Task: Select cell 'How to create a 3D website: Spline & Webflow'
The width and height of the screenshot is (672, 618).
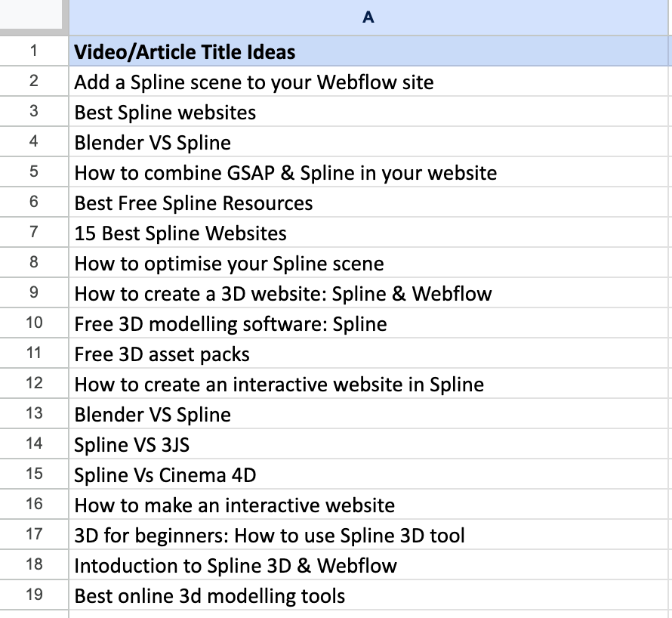Action: point(370,293)
